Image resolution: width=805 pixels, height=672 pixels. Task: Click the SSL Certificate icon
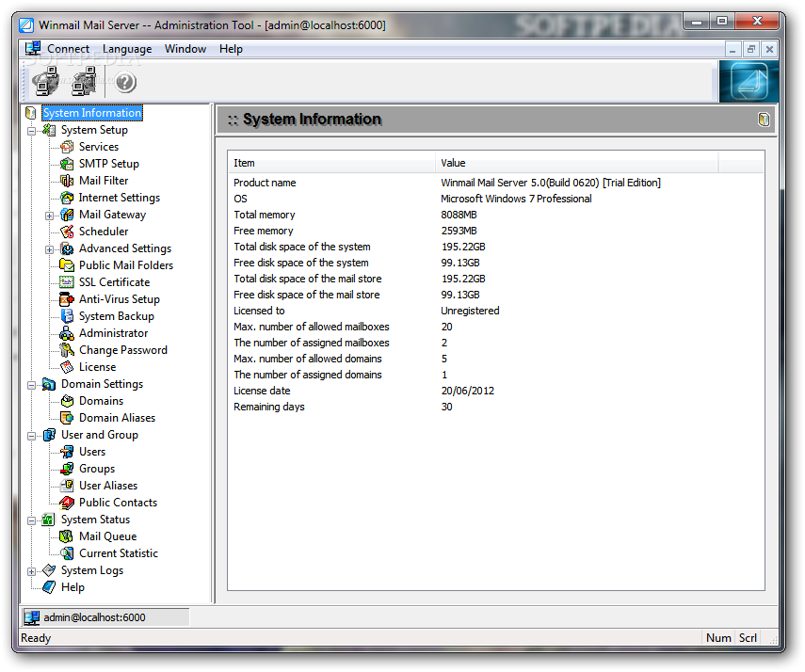[67, 282]
